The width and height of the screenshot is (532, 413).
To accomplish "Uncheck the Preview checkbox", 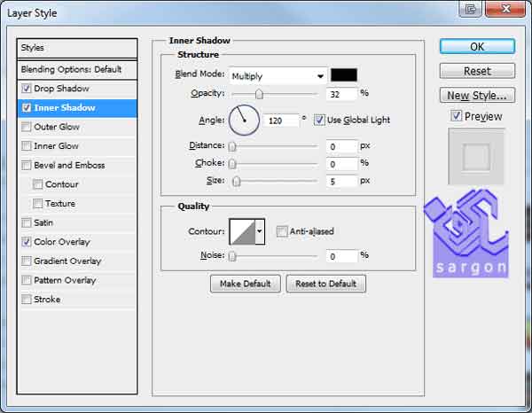I will coord(456,116).
